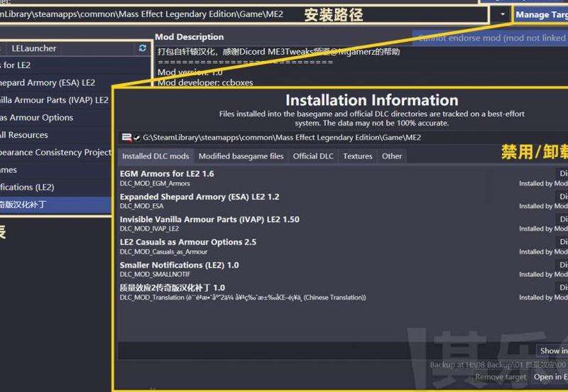This screenshot has width=568, height=392.
Task: Click the Show in button
Action: [552, 351]
